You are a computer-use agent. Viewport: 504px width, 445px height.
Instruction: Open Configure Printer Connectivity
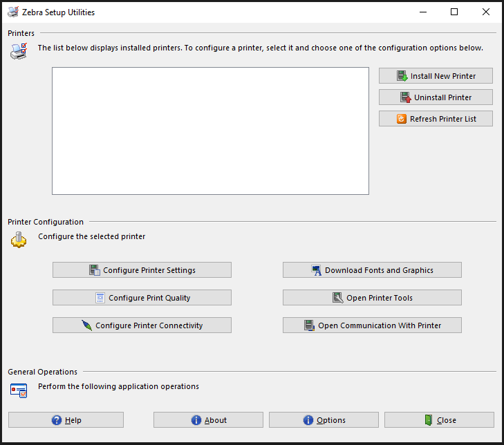point(142,325)
